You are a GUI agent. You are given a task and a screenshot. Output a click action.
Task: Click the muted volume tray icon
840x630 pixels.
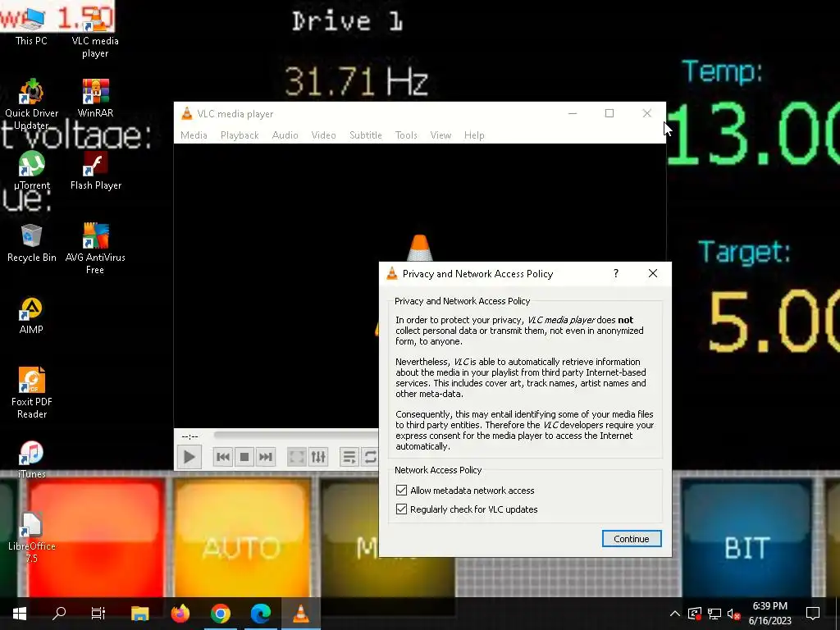click(x=734, y=614)
